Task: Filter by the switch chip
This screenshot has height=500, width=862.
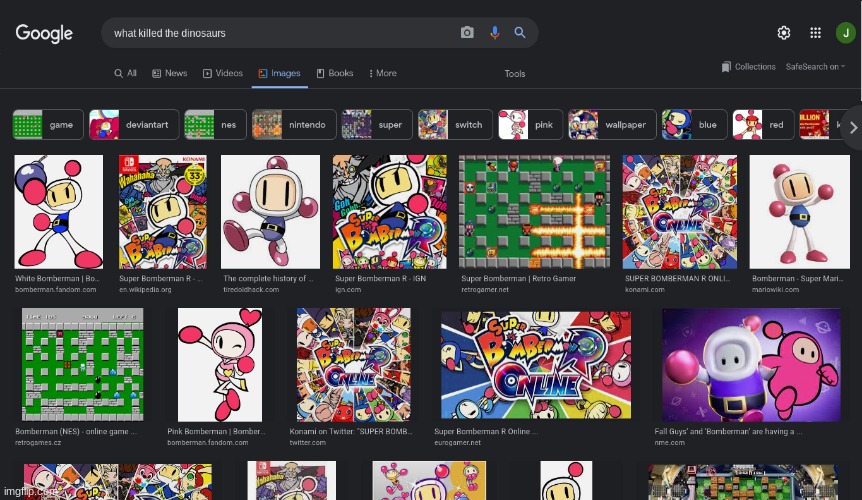Action: coord(455,125)
